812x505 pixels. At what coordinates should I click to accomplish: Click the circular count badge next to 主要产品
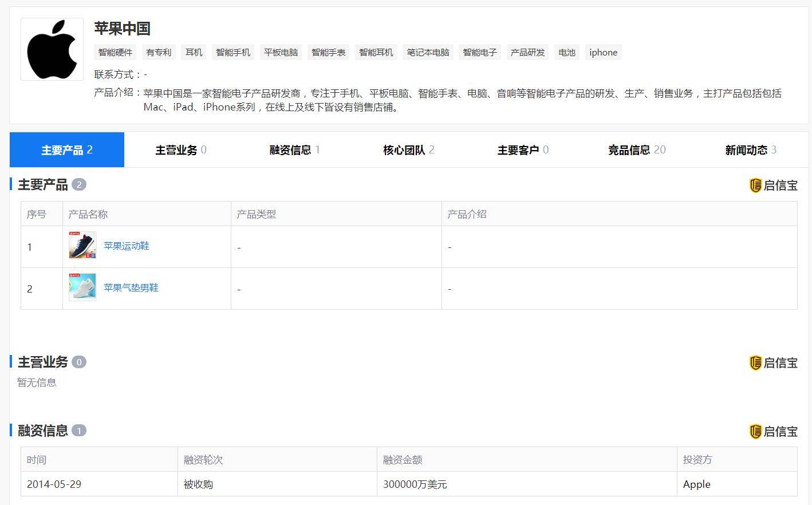pos(80,184)
